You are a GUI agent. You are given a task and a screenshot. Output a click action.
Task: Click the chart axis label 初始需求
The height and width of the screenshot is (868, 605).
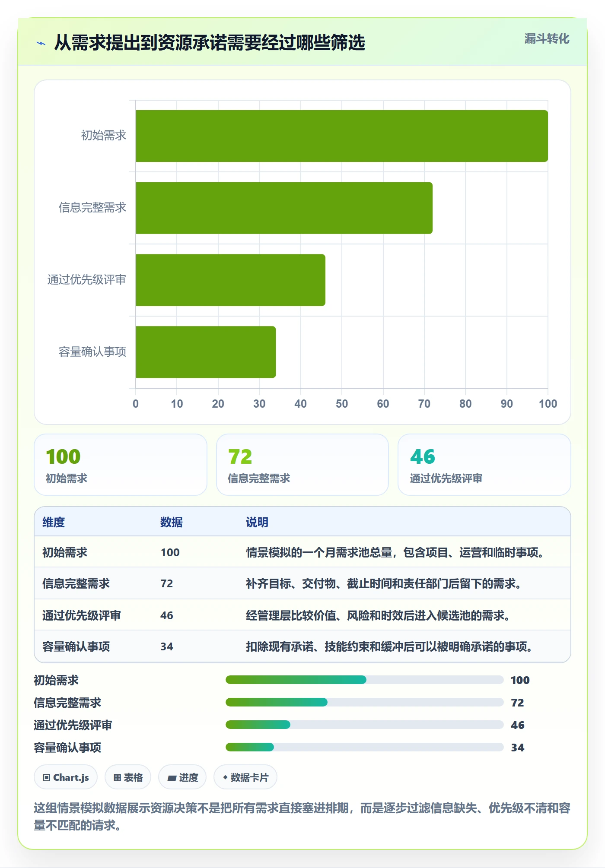coord(104,136)
